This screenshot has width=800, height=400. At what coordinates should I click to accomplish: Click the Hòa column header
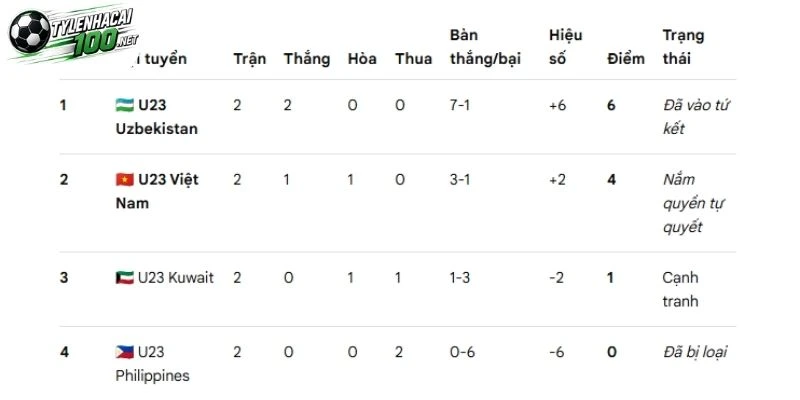pos(362,59)
